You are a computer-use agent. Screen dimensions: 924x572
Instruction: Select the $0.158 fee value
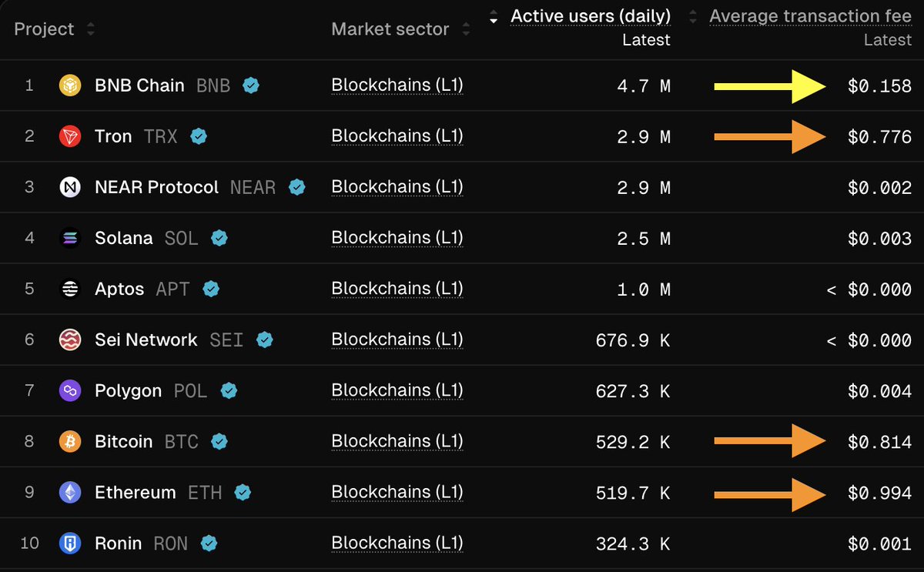point(879,85)
